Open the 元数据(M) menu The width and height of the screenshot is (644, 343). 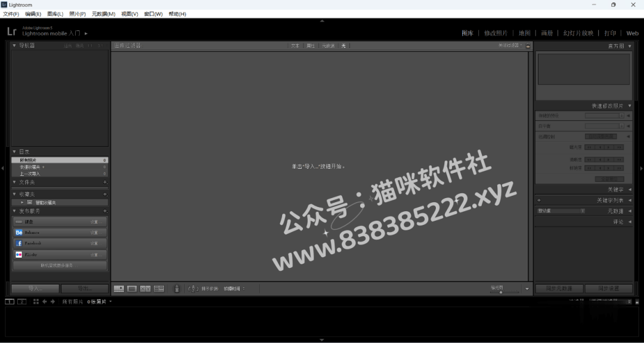tap(104, 14)
